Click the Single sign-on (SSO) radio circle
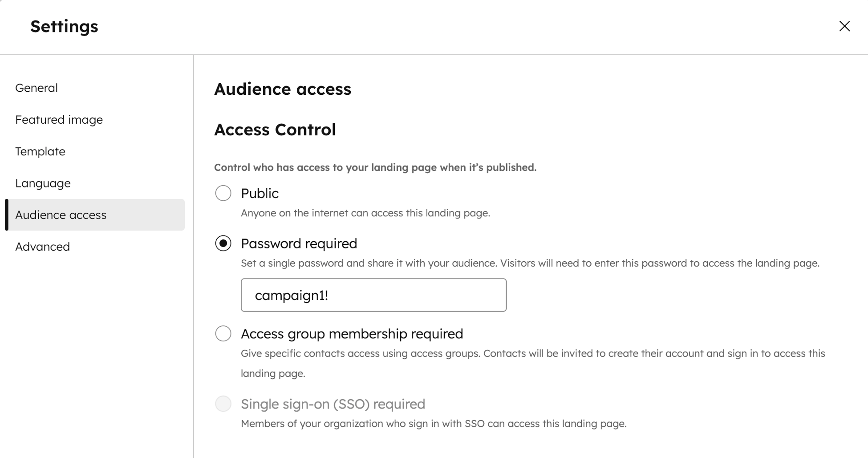The width and height of the screenshot is (868, 458). 223,404
